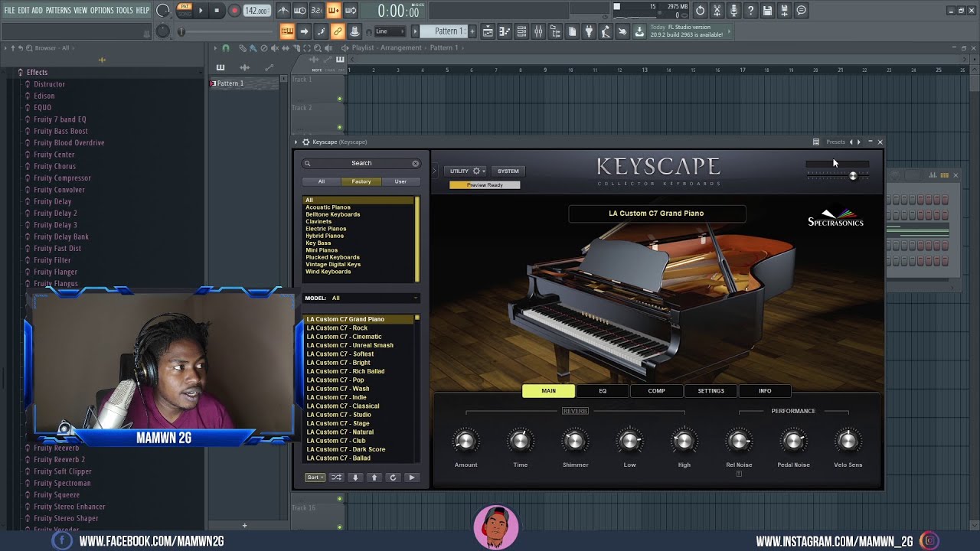Open the undo history icon
980x551 pixels.
pyautogui.click(x=700, y=11)
